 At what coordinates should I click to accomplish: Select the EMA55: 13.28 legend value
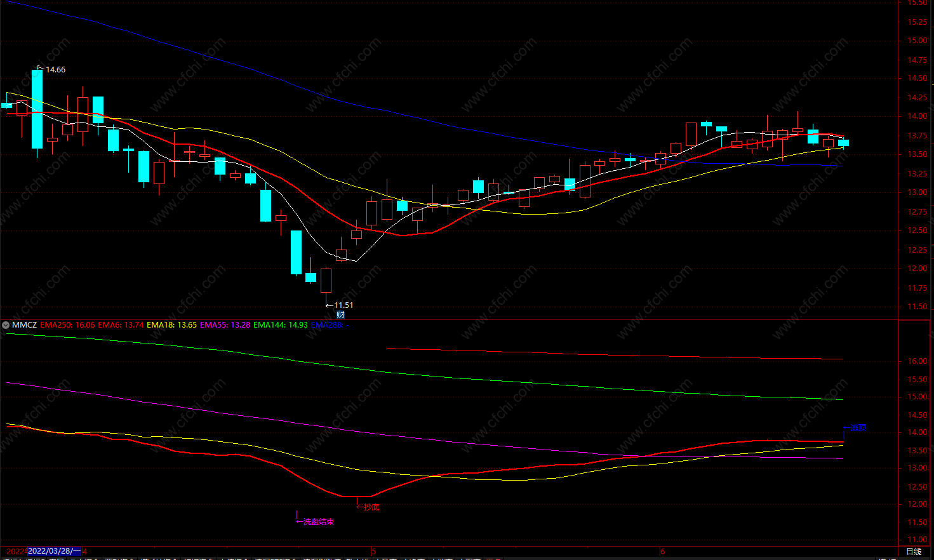click(x=225, y=325)
